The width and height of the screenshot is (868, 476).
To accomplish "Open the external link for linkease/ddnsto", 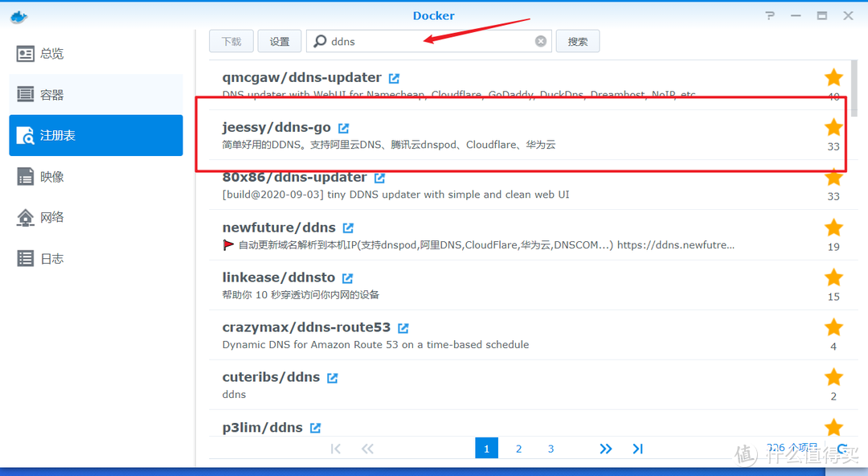I will tap(348, 278).
